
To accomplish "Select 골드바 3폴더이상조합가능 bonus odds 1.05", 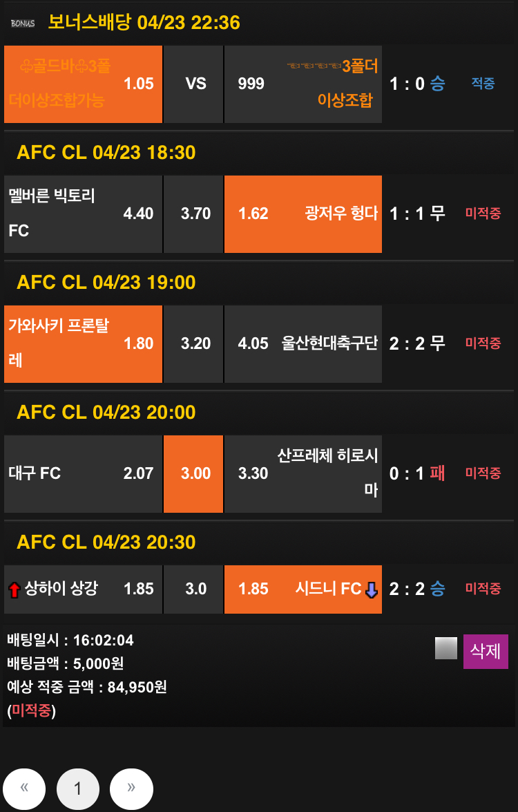I will click(83, 84).
